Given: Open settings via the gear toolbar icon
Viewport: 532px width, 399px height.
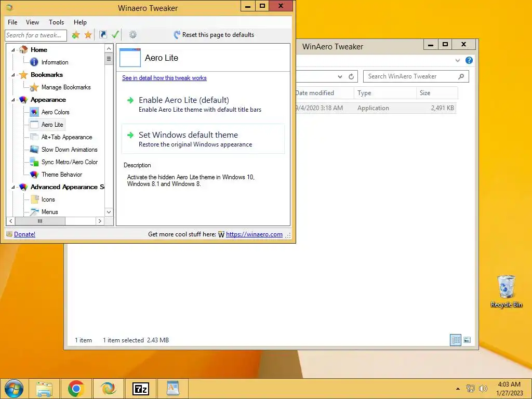Looking at the screenshot, I should click(133, 34).
